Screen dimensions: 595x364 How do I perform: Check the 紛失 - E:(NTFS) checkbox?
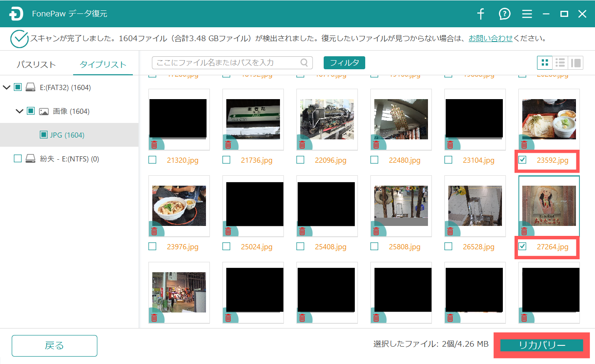pos(17,159)
